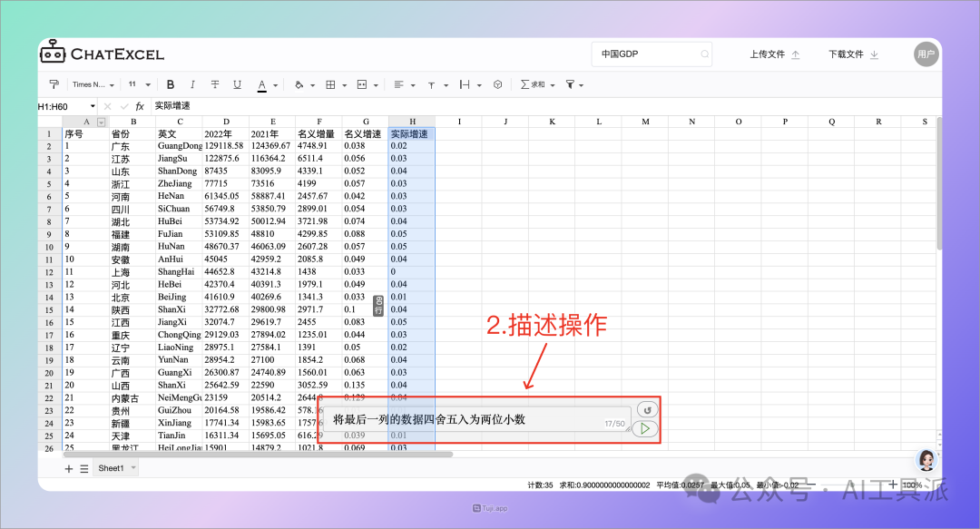
Task: Apply strikethrough formatting to the selection
Action: tap(214, 83)
